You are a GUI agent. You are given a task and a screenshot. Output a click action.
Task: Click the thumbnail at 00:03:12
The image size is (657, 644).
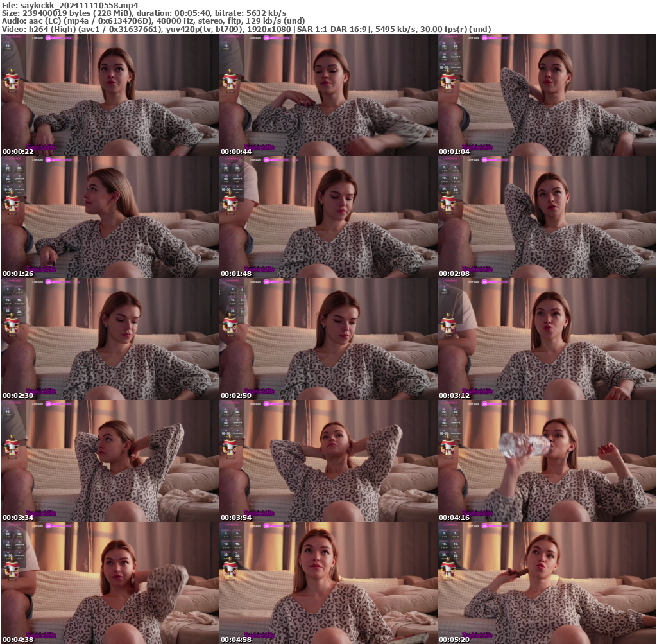[546, 339]
